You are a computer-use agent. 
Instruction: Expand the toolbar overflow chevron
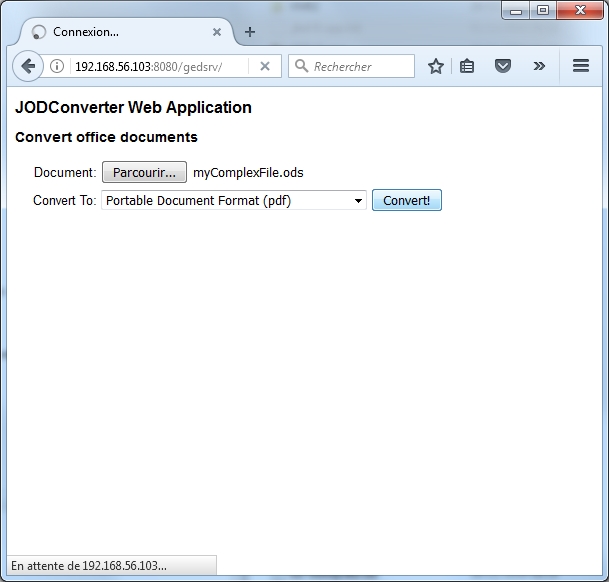[x=539, y=67]
